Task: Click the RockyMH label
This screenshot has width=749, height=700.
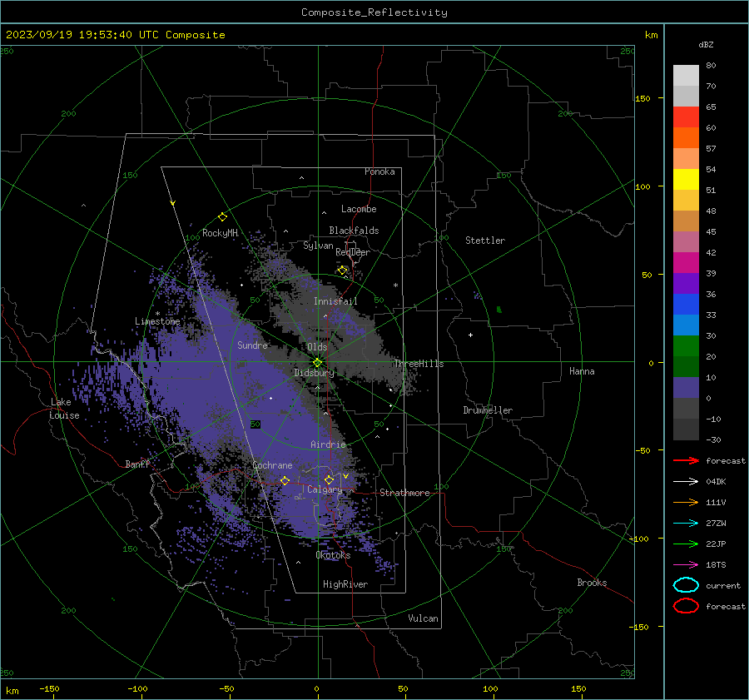Action: [x=220, y=233]
